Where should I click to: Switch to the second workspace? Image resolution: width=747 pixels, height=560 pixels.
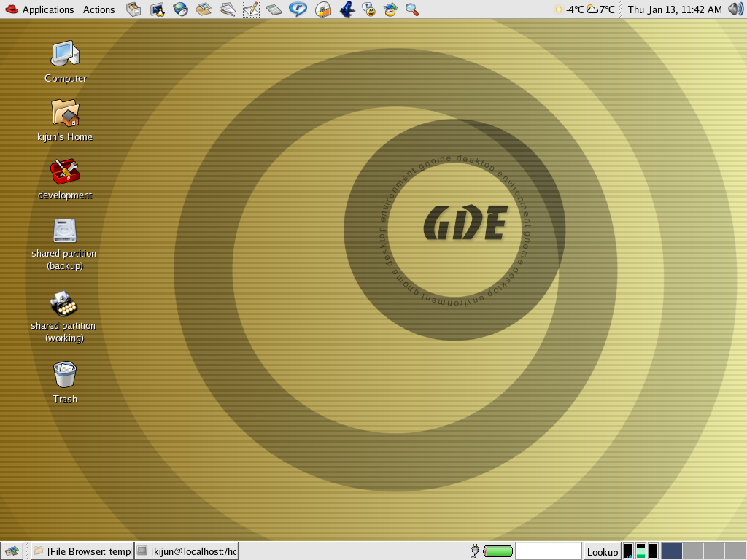point(693,551)
